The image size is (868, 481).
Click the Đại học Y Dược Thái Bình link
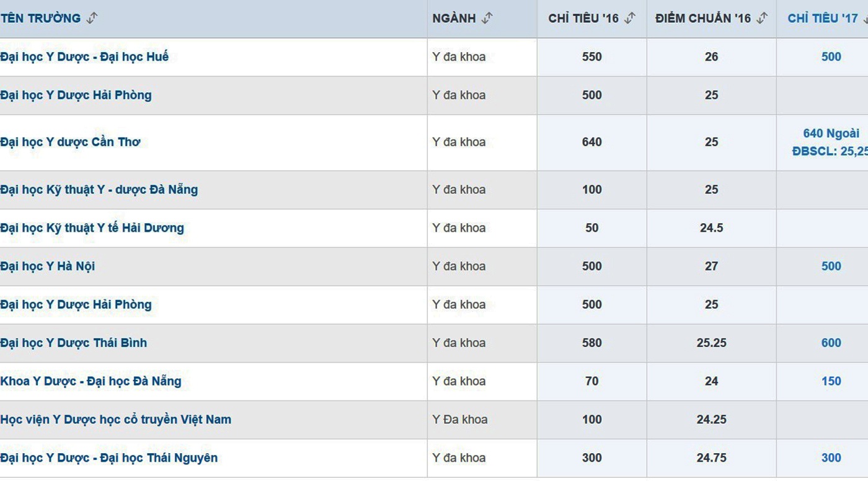click(74, 343)
